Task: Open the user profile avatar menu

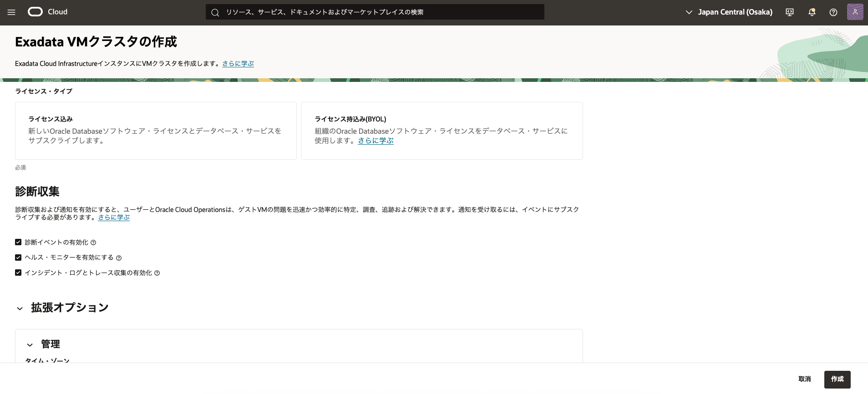Action: coord(854,12)
